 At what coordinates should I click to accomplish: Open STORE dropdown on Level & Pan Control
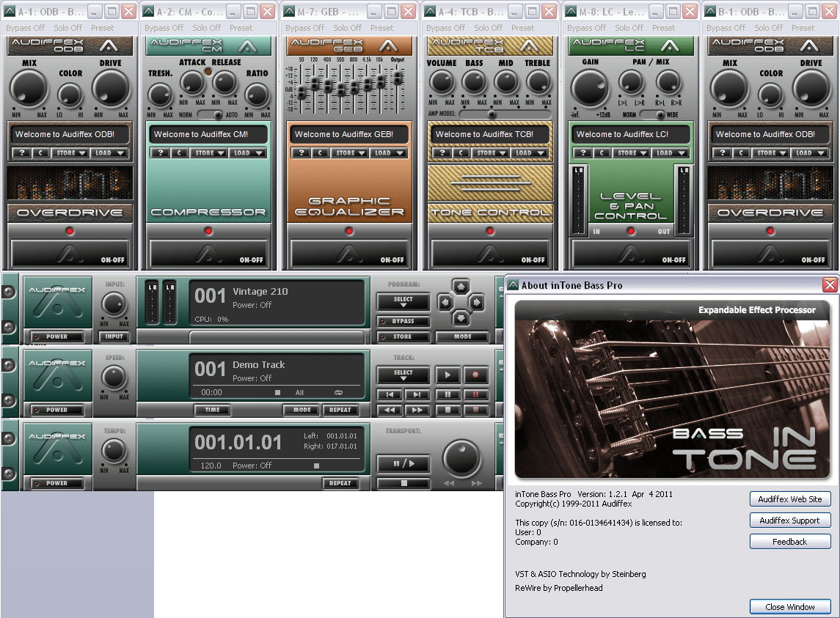[x=630, y=153]
